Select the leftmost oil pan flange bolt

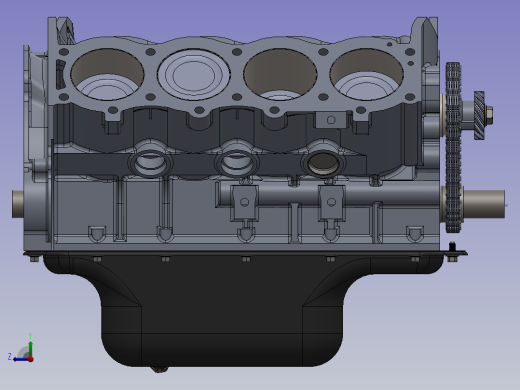click(x=34, y=259)
